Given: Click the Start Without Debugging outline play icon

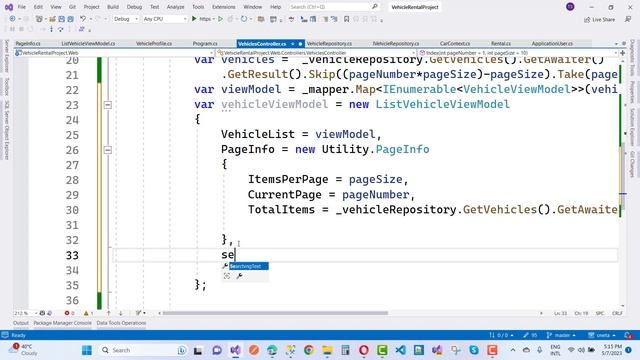Looking at the screenshot, I should coord(220,19).
